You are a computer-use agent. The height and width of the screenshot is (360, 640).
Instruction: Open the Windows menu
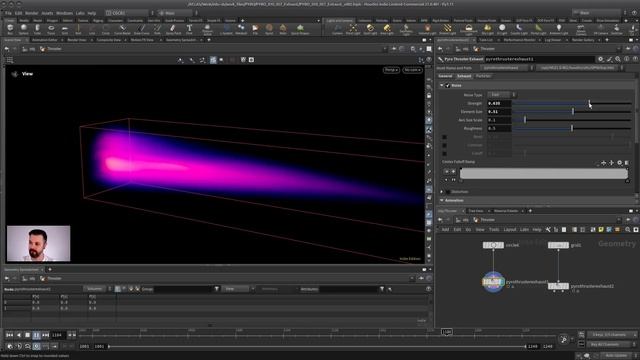click(x=64, y=13)
